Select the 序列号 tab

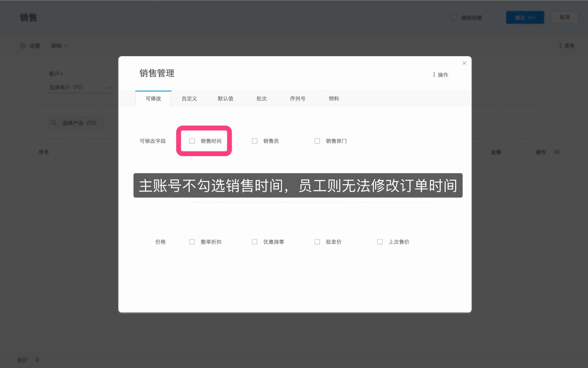[298, 99]
